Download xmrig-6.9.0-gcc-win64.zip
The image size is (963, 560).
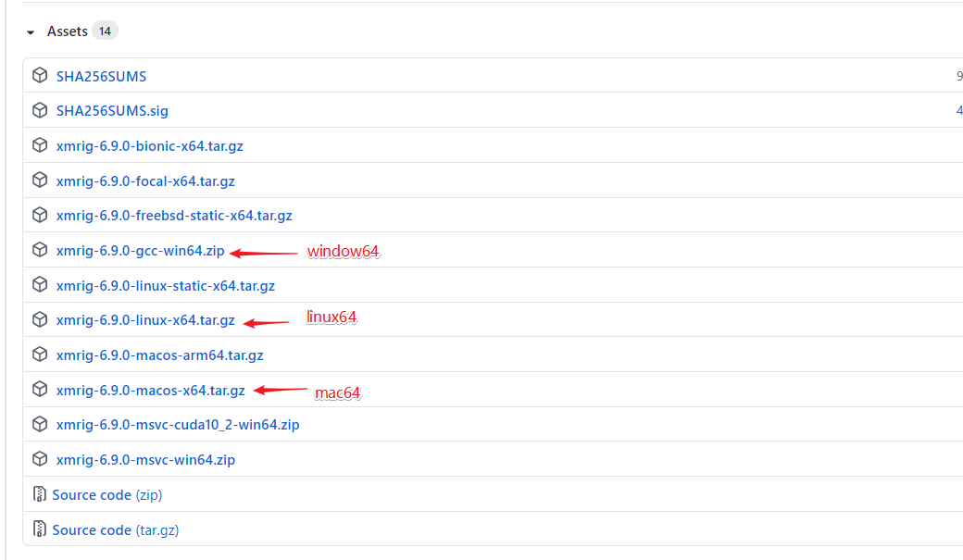140,251
